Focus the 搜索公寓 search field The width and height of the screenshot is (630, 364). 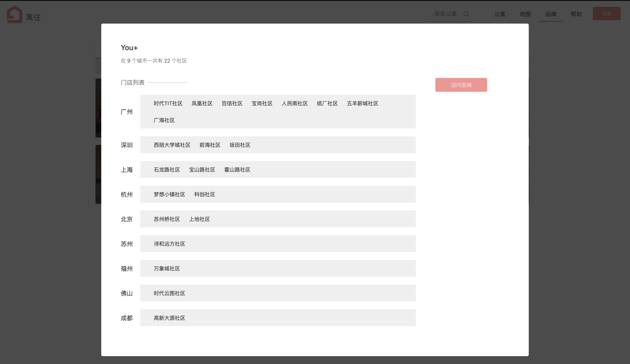[445, 14]
